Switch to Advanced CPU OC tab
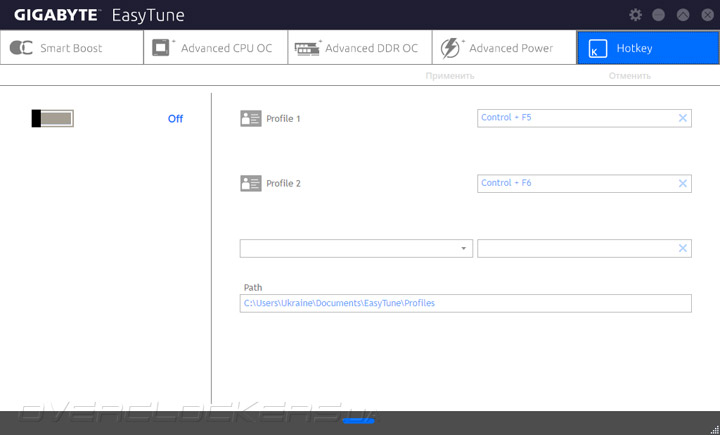Viewport: 720px width, 435px height. point(216,48)
